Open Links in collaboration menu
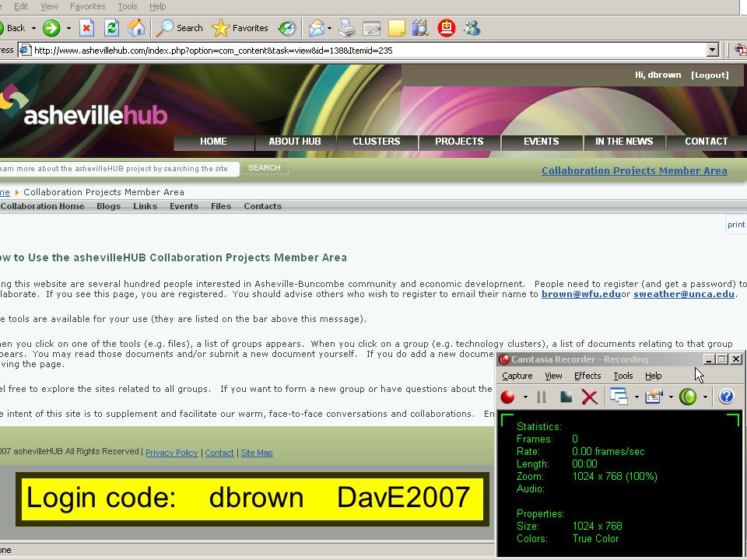The width and height of the screenshot is (747, 560). (146, 206)
